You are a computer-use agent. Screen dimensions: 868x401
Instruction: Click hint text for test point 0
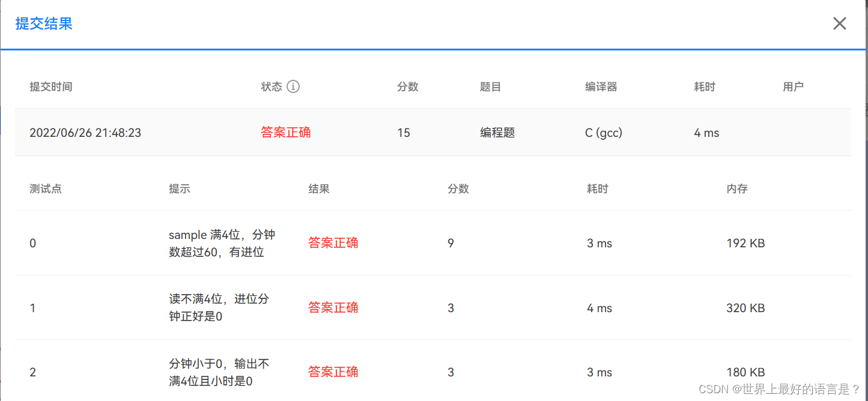[222, 243]
